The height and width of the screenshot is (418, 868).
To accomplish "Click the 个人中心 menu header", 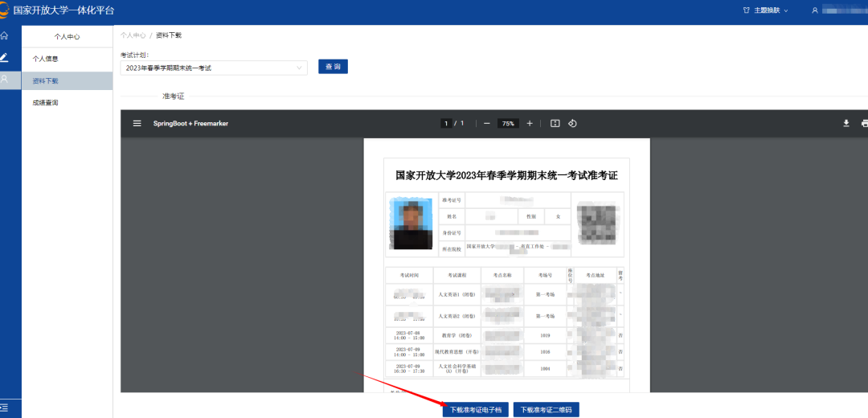I will [67, 37].
